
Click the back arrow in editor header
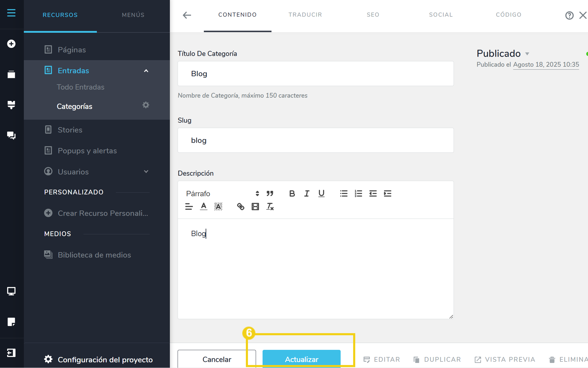pyautogui.click(x=187, y=15)
